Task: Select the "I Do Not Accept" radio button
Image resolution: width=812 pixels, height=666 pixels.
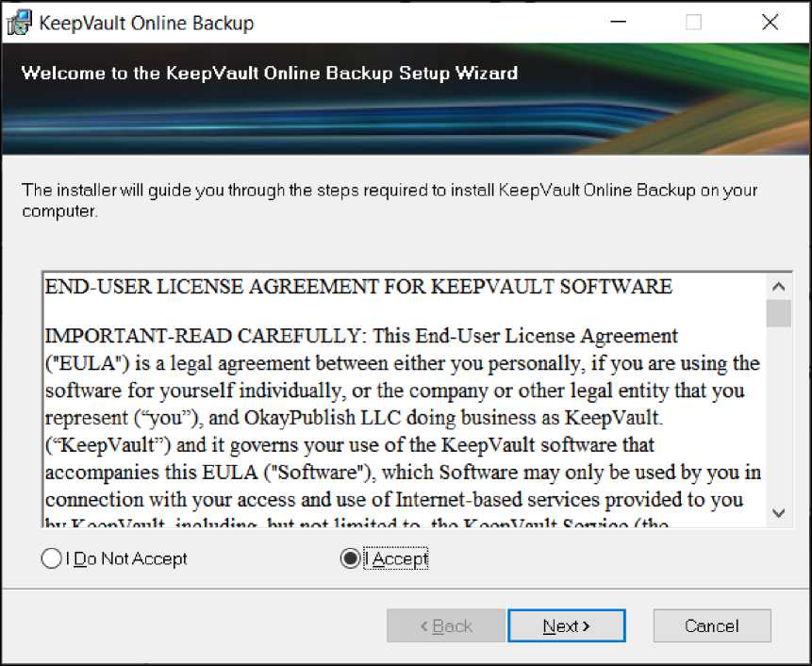Action: [52, 559]
